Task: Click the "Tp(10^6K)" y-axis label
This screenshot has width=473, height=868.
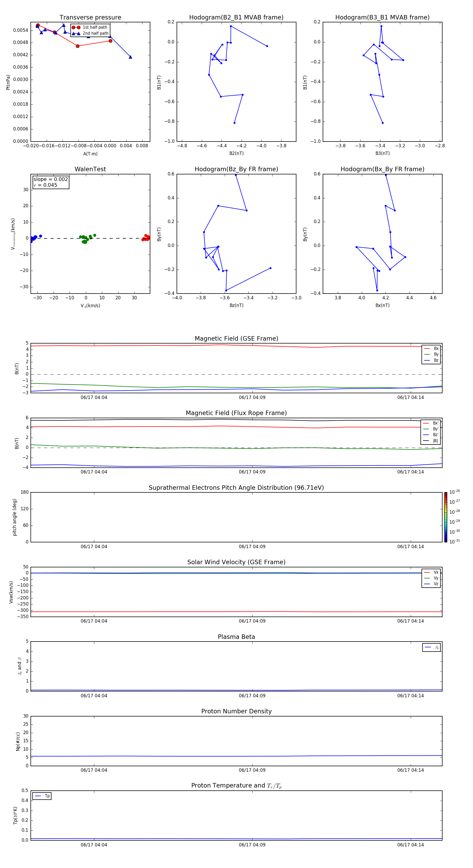Action: [15, 815]
